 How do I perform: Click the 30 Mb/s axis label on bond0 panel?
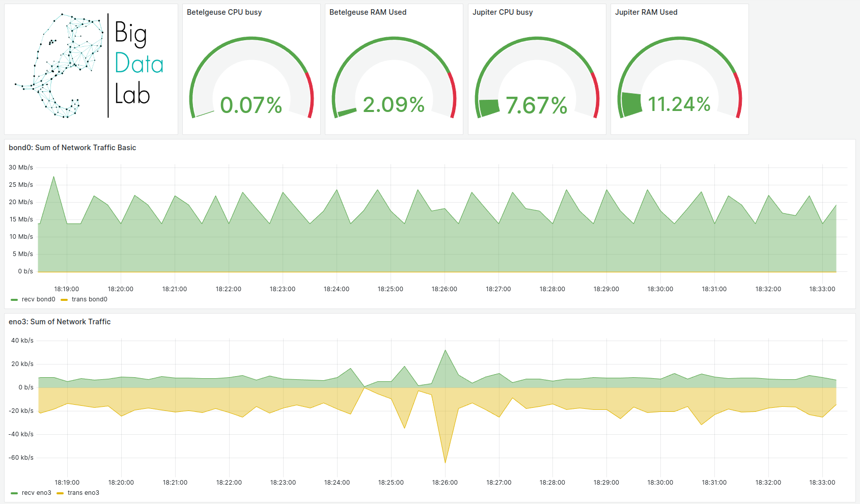pos(22,167)
